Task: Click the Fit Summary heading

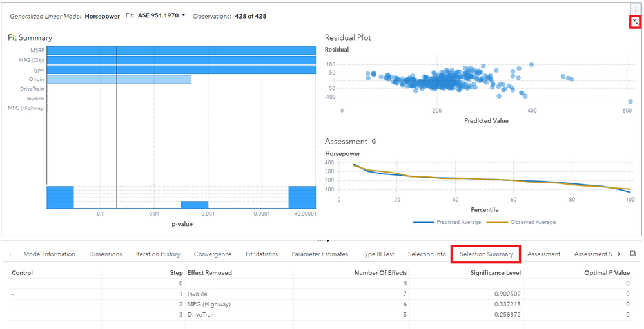Action: click(30, 38)
